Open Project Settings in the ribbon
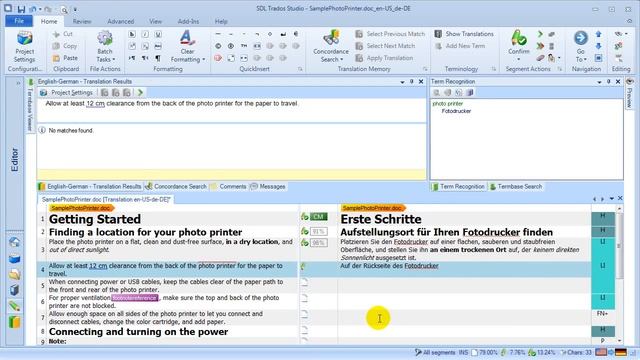This screenshot has height=360, width=640. [24, 47]
